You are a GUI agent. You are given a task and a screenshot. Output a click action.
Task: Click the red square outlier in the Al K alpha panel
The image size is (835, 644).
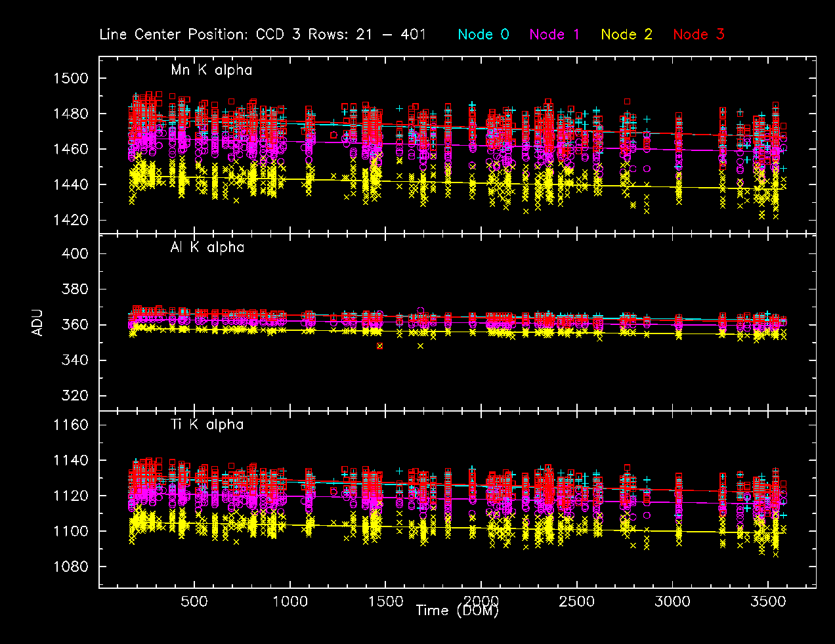pos(379,346)
